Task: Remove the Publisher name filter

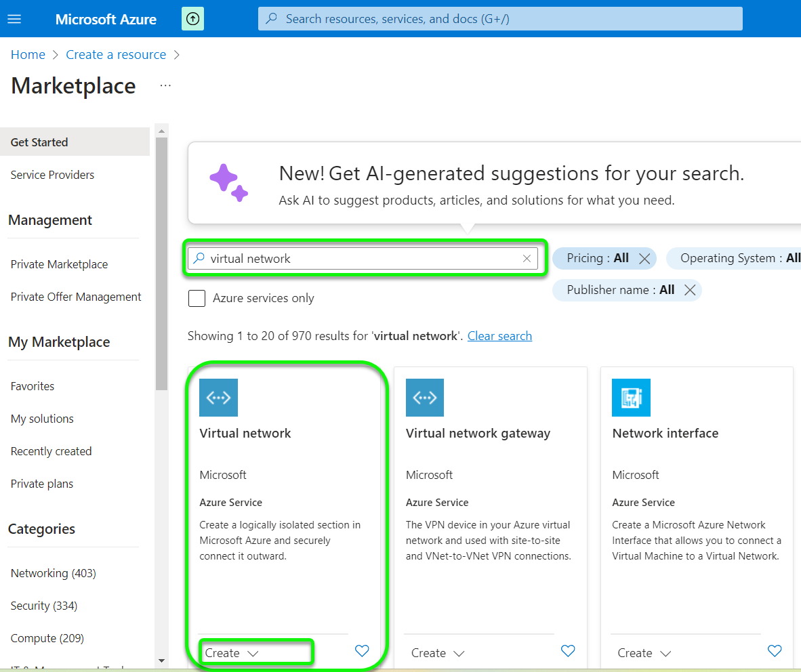Action: coord(690,290)
